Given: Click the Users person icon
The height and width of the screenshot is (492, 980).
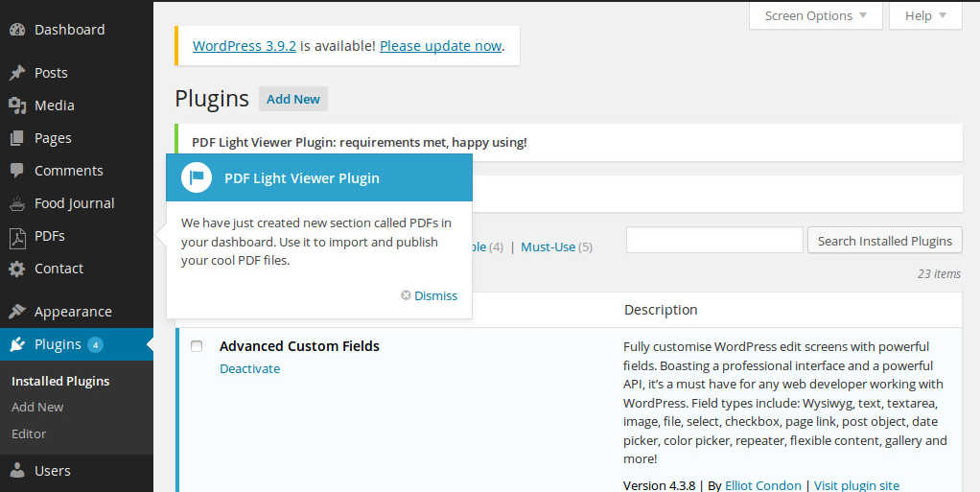Looking at the screenshot, I should (x=17, y=471).
